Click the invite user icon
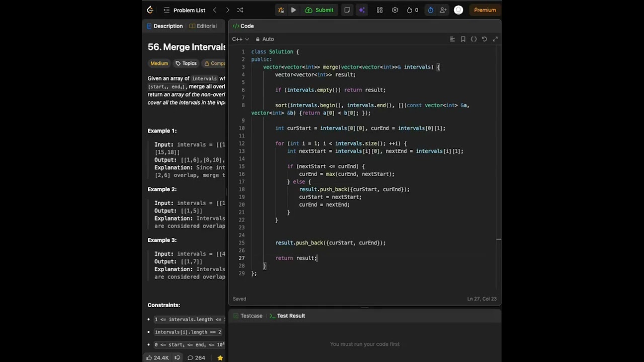Screen dimensions: 644x362 coord(443,10)
